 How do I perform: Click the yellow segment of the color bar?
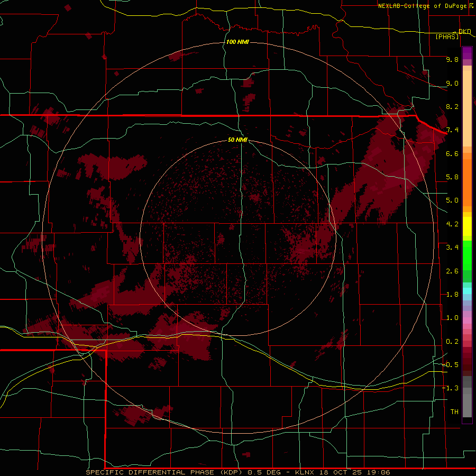[467, 226]
